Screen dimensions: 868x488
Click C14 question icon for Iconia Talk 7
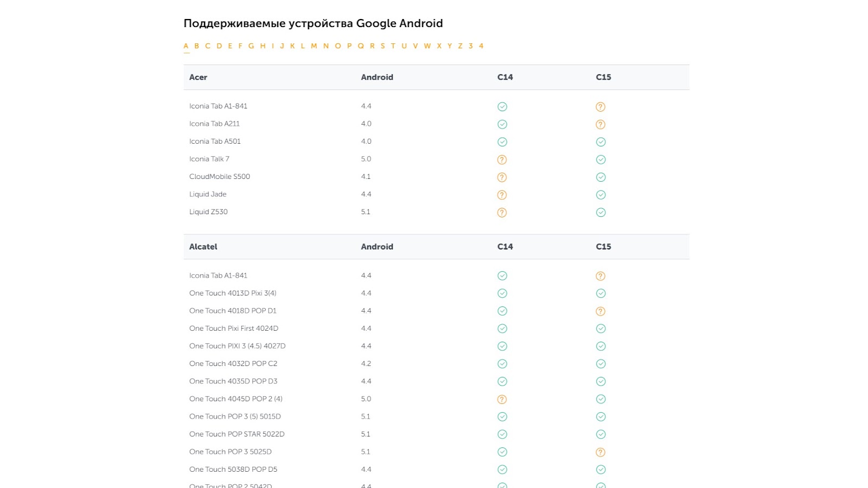pyautogui.click(x=502, y=159)
